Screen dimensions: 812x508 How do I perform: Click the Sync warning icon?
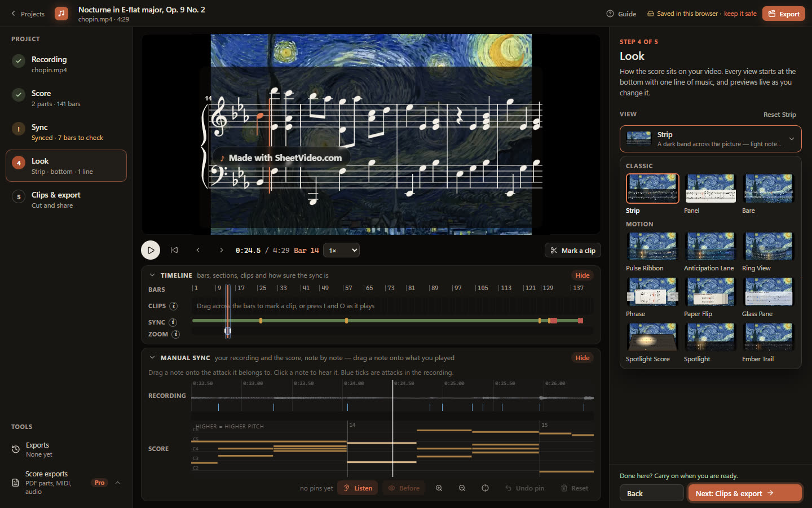(19, 128)
